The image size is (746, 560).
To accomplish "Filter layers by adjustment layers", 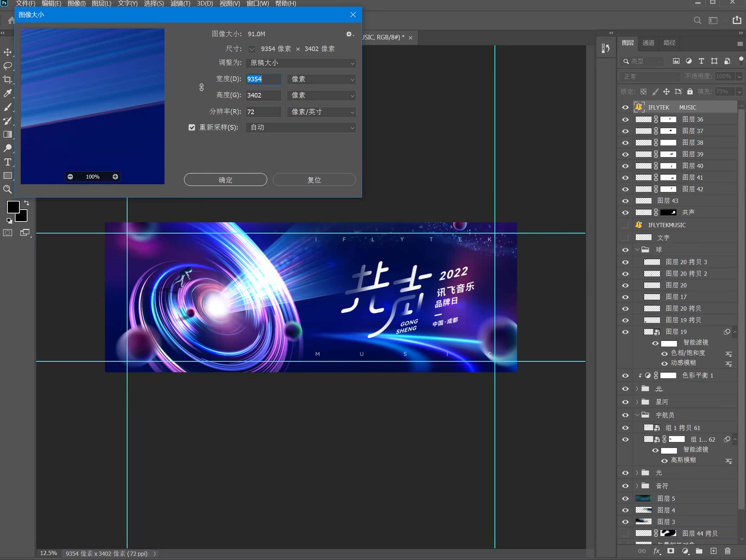I will 689,61.
